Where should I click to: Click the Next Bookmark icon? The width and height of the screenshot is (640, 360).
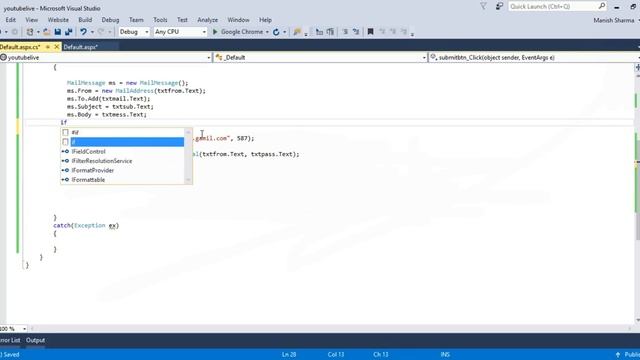pos(393,32)
